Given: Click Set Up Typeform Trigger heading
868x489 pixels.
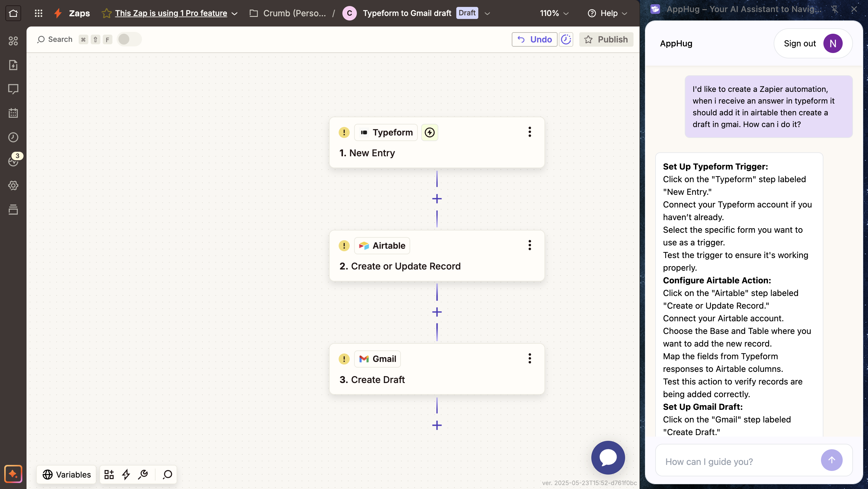Looking at the screenshot, I should 715,166.
